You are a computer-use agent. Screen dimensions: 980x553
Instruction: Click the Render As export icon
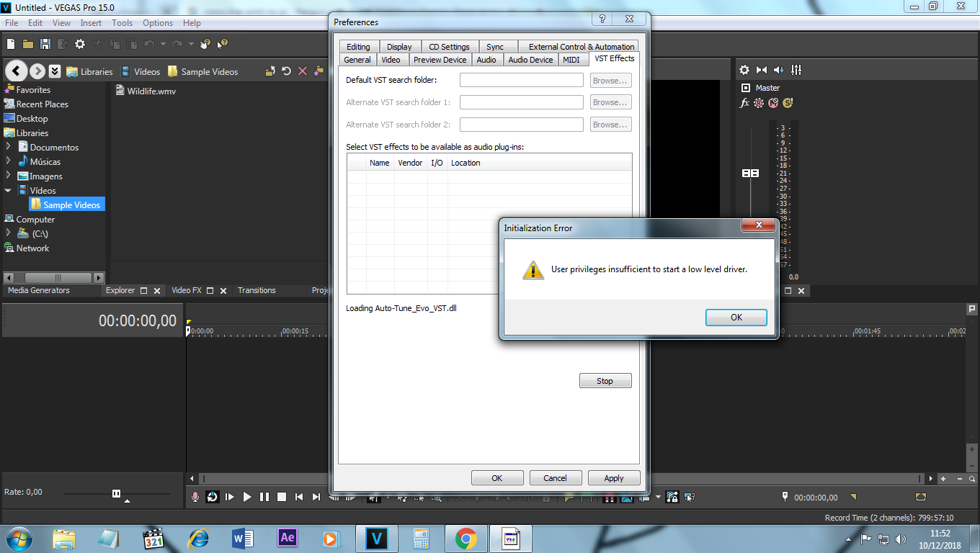coord(63,44)
